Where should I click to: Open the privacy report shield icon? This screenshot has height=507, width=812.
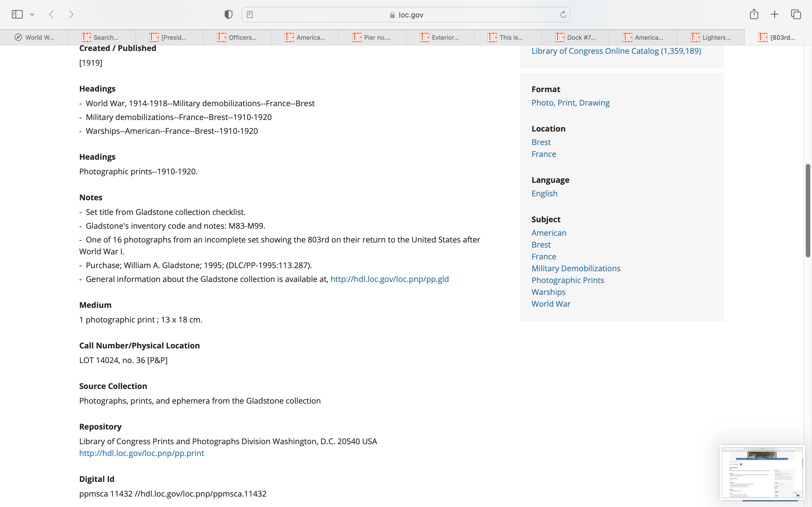tap(228, 14)
